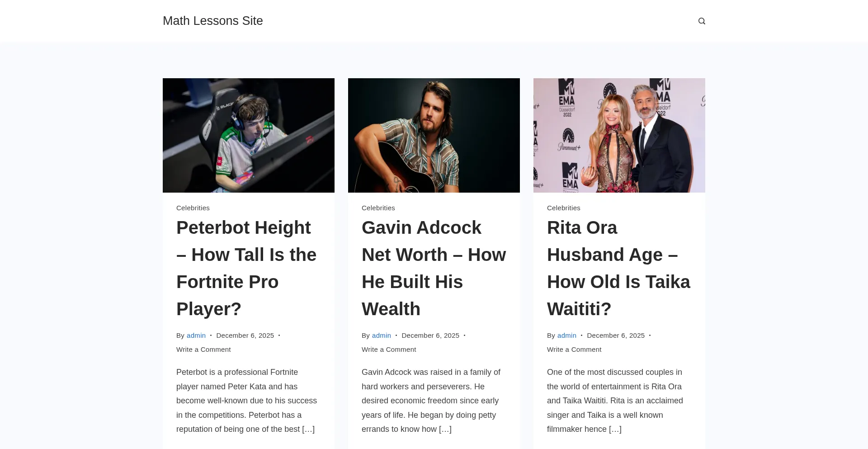Click the December 6, 2025 date under Rita Ora
This screenshot has width=868, height=449.
(x=616, y=336)
